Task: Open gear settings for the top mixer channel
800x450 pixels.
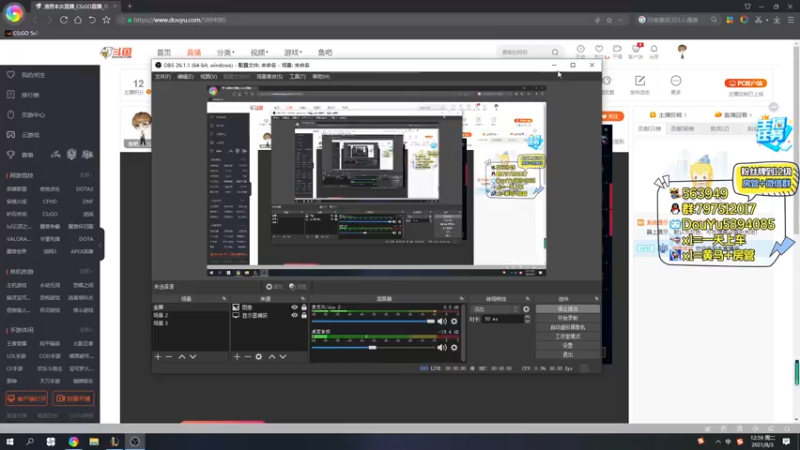Action: 454,321
